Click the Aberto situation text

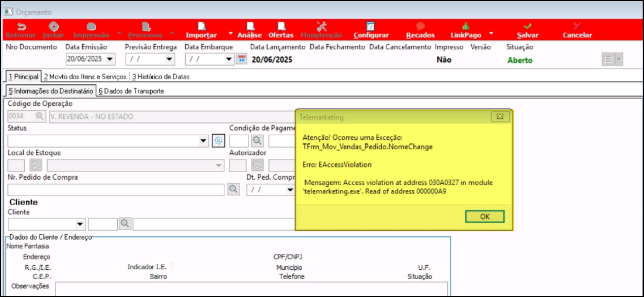520,60
